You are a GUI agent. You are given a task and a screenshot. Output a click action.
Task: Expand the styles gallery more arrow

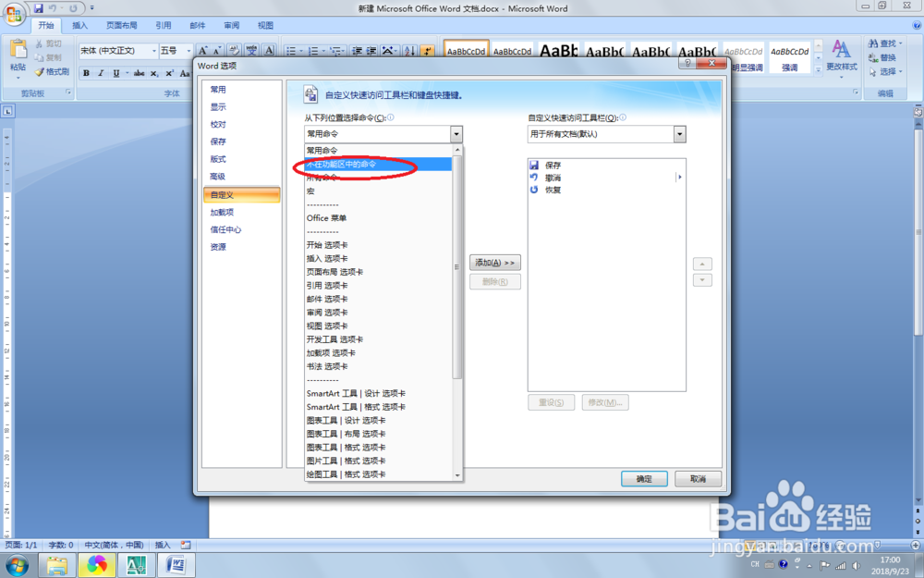pyautogui.click(x=818, y=69)
